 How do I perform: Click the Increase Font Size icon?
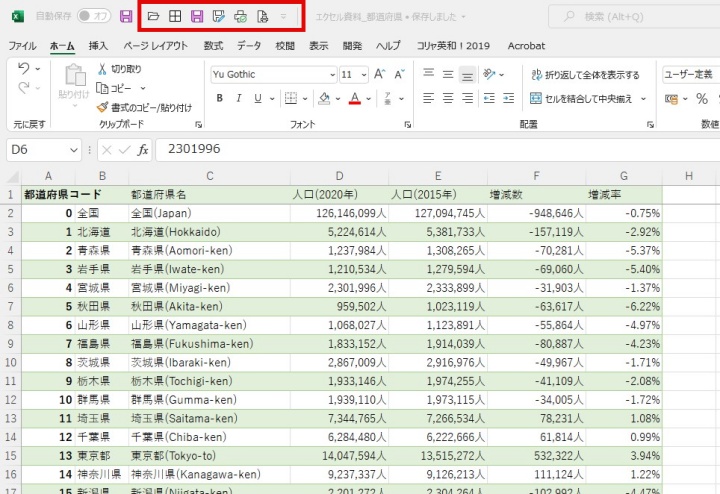(x=379, y=74)
